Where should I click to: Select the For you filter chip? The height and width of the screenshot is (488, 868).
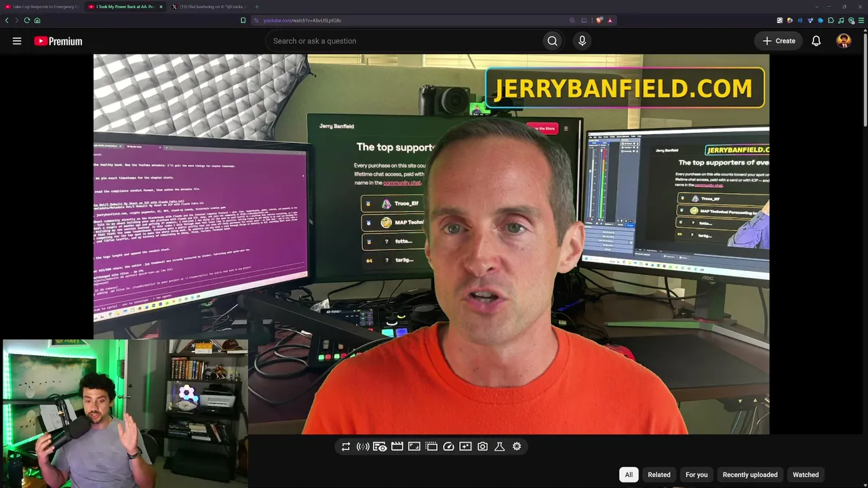(696, 474)
